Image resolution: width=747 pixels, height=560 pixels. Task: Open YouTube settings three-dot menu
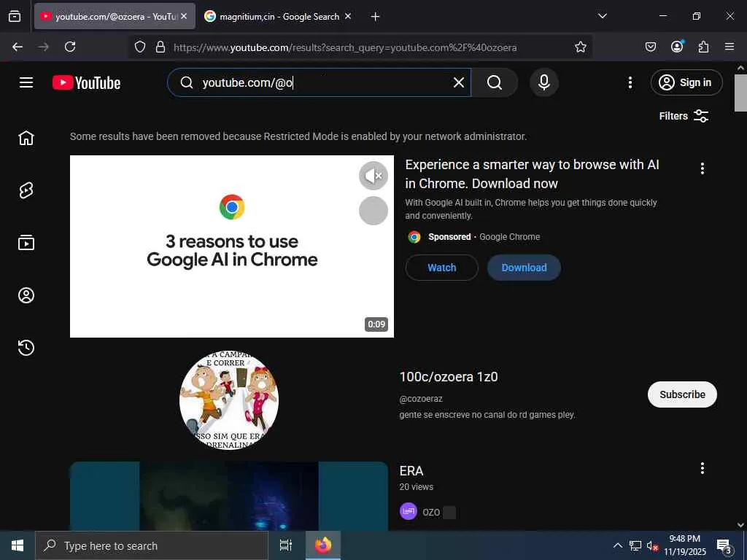[630, 83]
